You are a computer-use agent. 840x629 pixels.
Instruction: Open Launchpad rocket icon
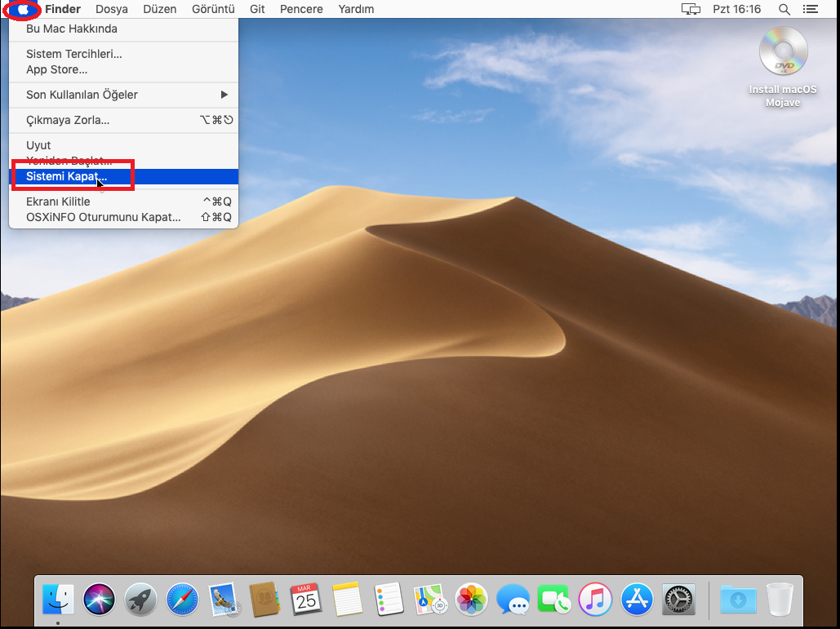141,600
